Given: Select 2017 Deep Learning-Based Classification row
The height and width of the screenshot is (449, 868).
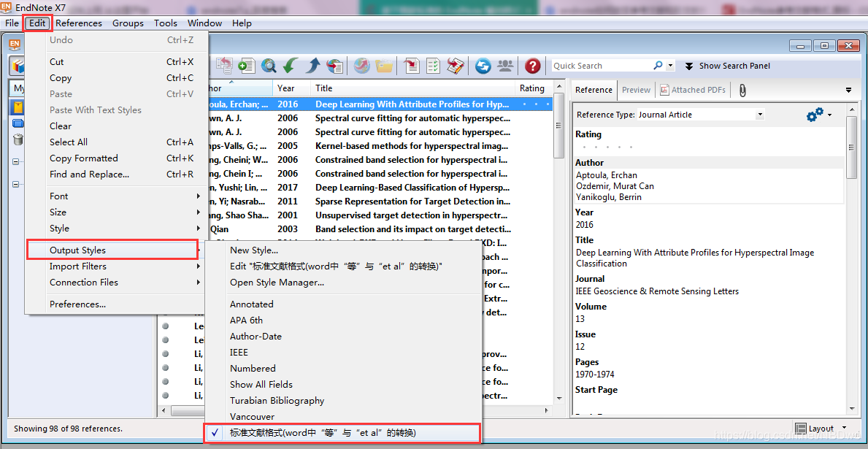Looking at the screenshot, I should [x=356, y=187].
